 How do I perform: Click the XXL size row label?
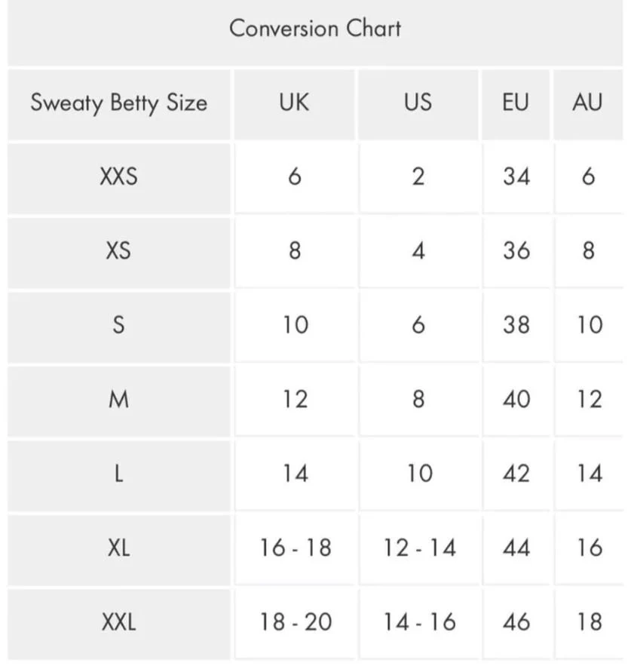[118, 622]
